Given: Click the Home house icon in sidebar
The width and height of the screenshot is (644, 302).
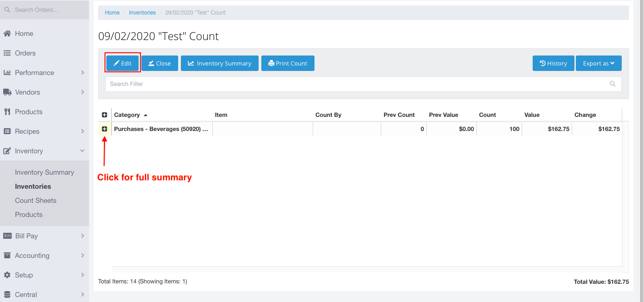Looking at the screenshot, I should pyautogui.click(x=7, y=34).
